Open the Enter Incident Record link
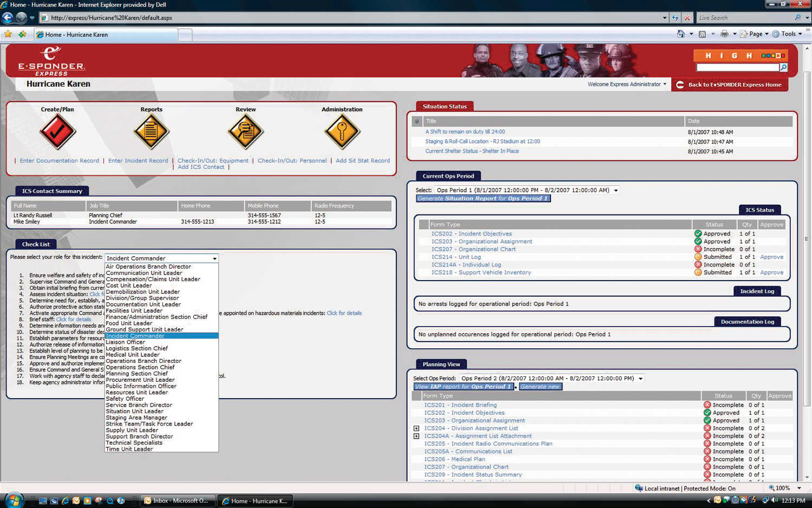The width and height of the screenshot is (812, 508). click(138, 161)
